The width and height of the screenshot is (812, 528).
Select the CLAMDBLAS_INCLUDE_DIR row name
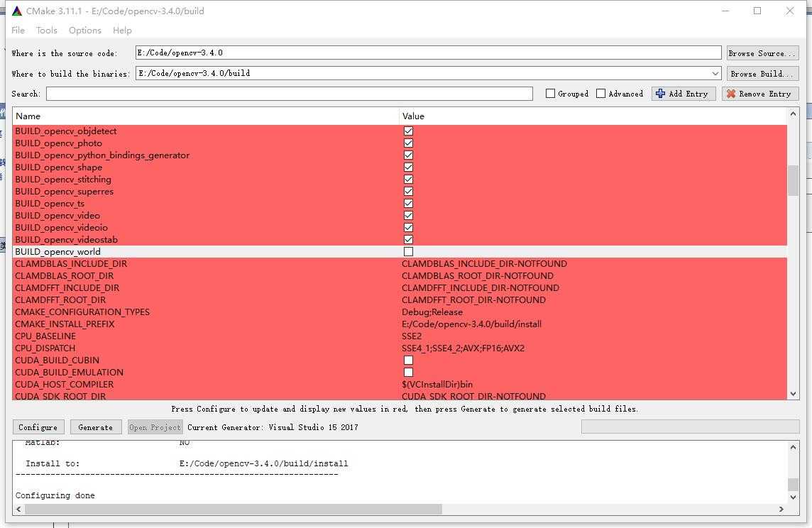71,264
